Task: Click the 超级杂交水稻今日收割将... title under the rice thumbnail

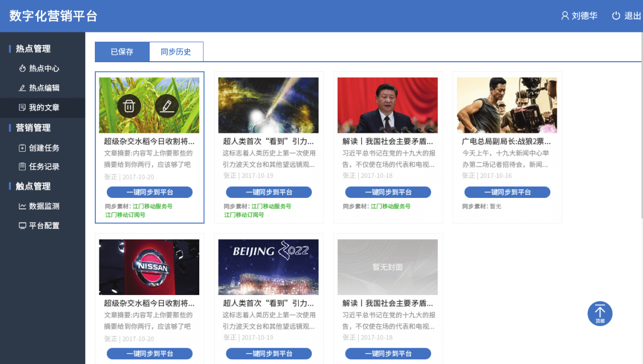Action: coord(149,141)
